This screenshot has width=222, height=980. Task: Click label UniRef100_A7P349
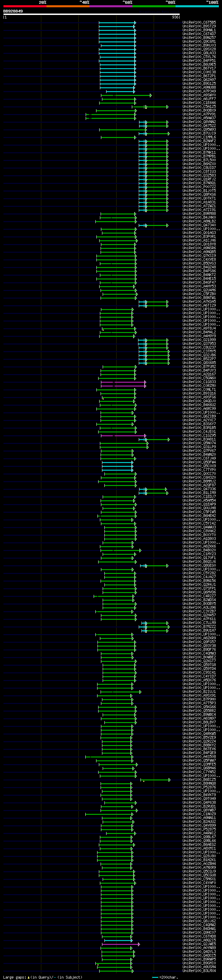point(199,91)
